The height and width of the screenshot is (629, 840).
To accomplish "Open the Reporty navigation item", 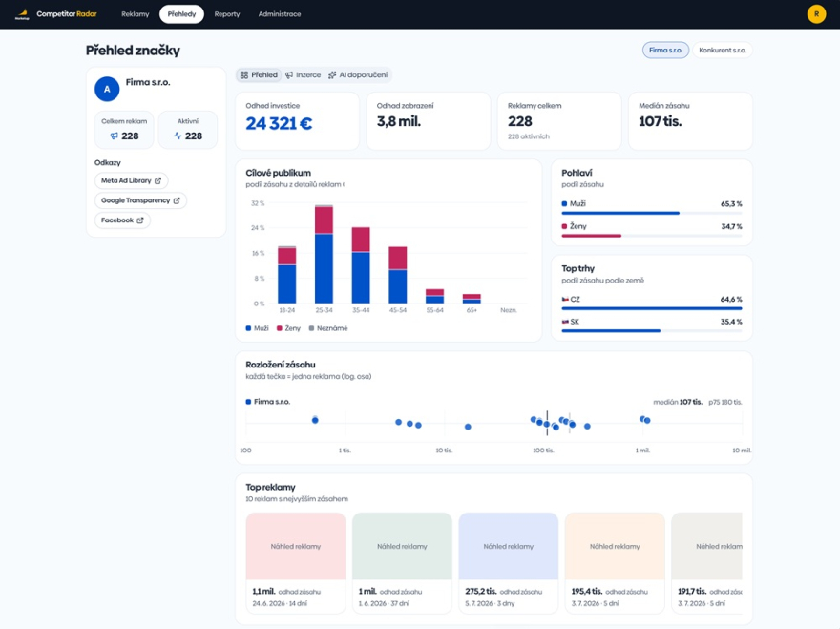I will click(227, 14).
